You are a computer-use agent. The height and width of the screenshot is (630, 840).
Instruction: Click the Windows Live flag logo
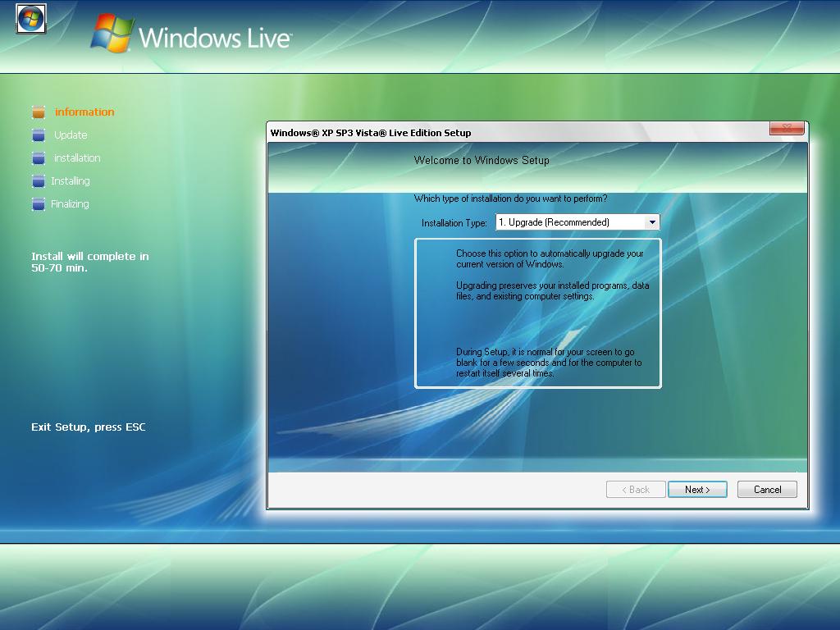112,33
